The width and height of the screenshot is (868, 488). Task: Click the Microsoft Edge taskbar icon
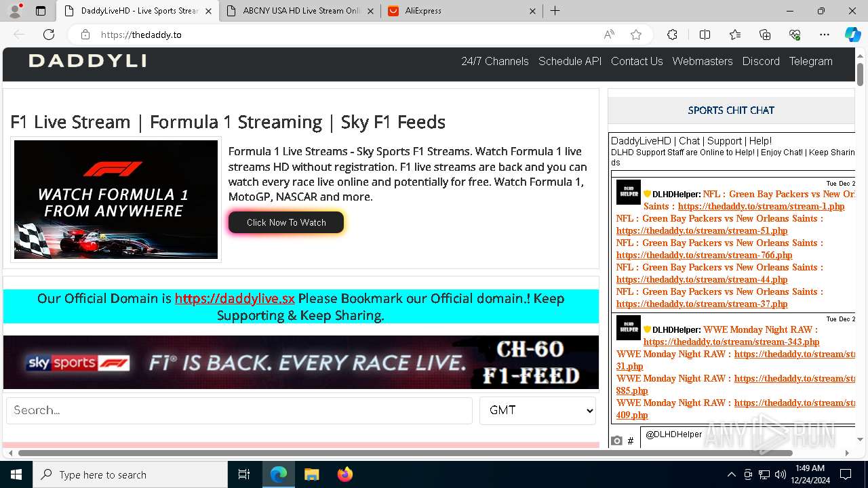(279, 474)
